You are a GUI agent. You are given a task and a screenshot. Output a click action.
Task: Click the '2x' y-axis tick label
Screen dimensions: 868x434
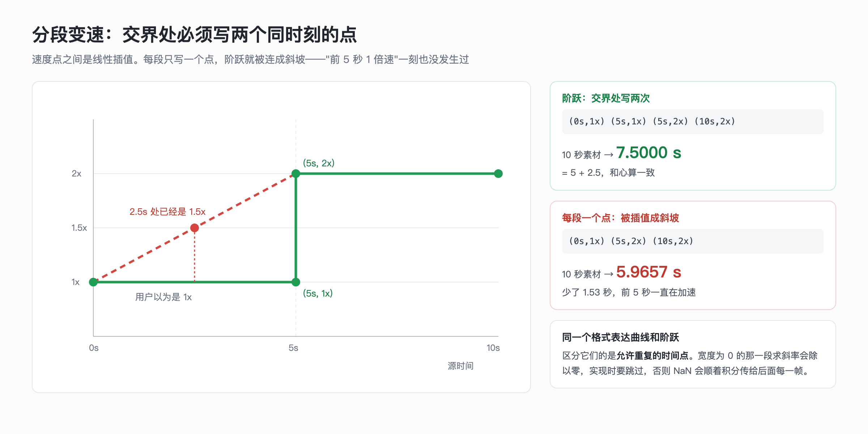(76, 174)
